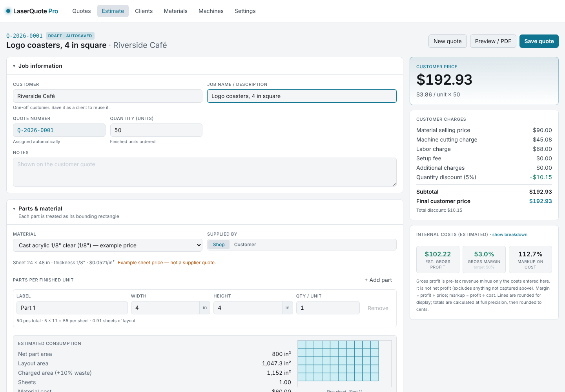
Task: Switch to the Estimate tab
Action: 113,11
